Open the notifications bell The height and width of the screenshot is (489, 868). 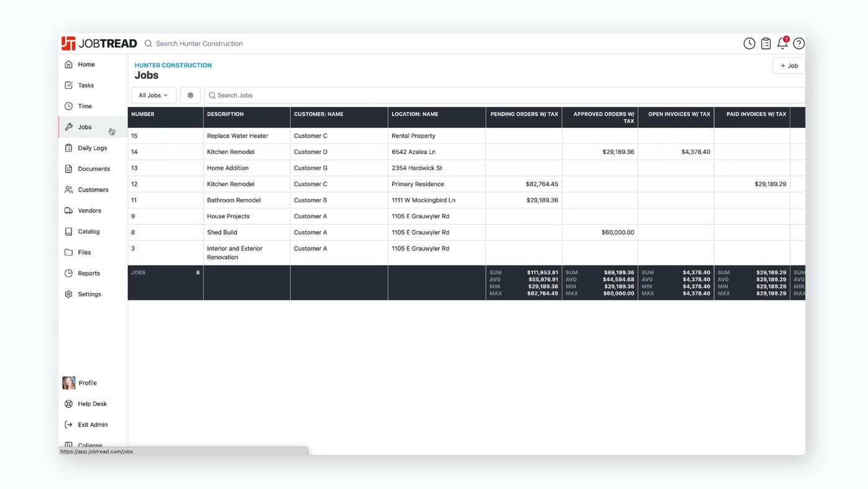pos(782,43)
